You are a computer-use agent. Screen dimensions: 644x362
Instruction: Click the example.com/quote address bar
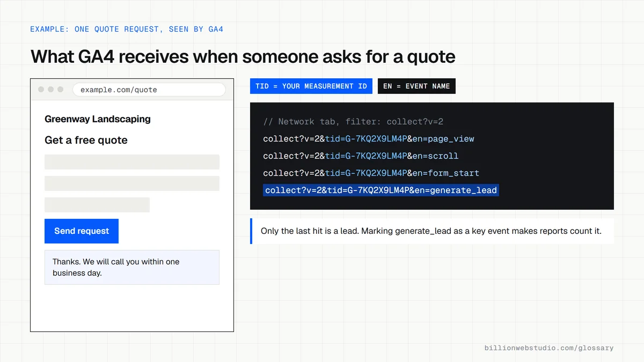tap(149, 90)
